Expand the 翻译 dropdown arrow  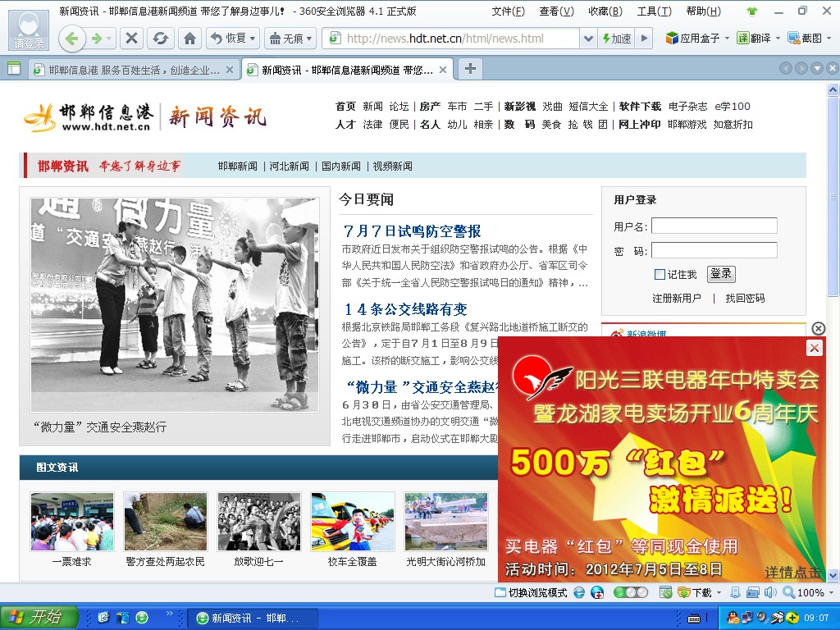click(778, 38)
